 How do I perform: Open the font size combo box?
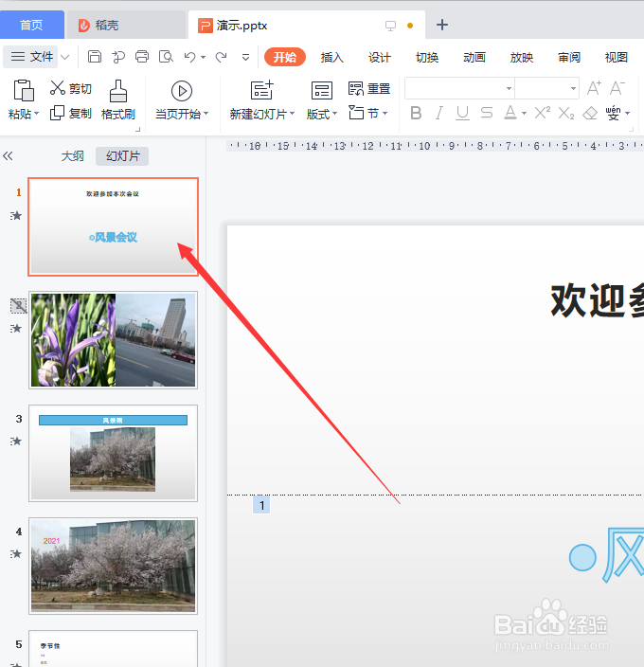tap(546, 88)
